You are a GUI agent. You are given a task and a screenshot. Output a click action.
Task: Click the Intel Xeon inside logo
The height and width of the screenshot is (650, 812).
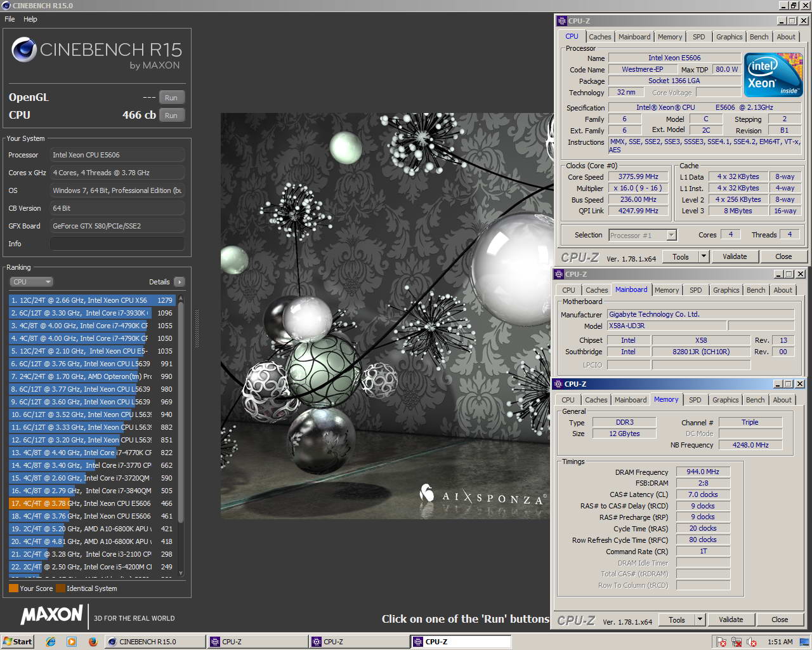tap(773, 75)
